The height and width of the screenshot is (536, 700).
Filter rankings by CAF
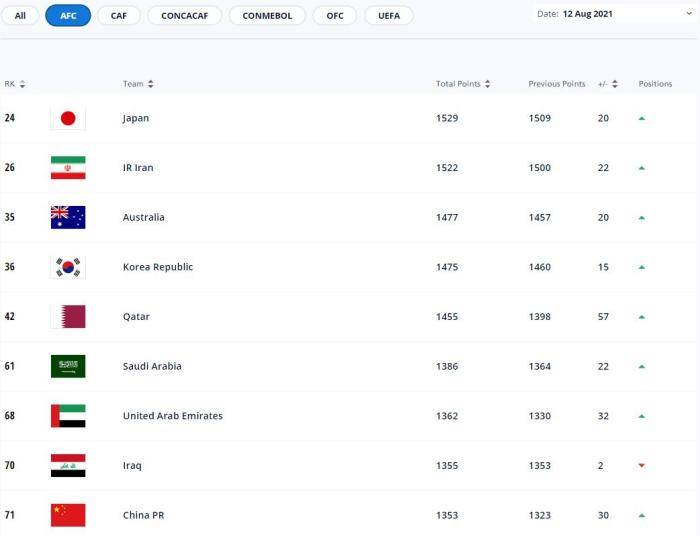(x=119, y=16)
